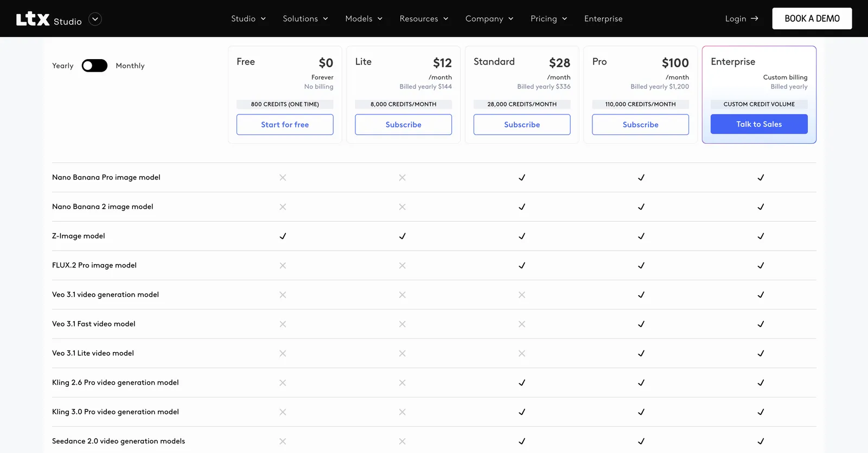Click Lite plan checkmark for Z-Image model

(402, 236)
